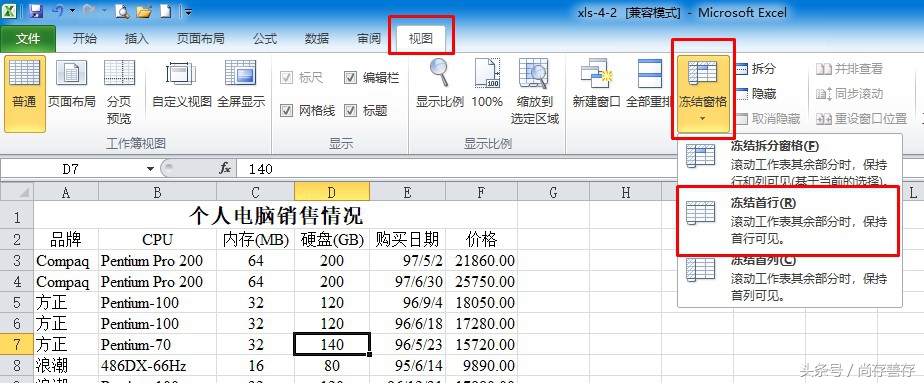The height and width of the screenshot is (383, 924).
Task: Click the fx insert function button
Action: coord(225,169)
